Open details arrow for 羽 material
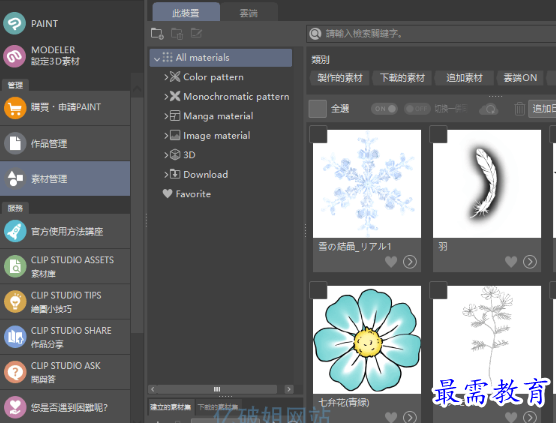 [530, 262]
